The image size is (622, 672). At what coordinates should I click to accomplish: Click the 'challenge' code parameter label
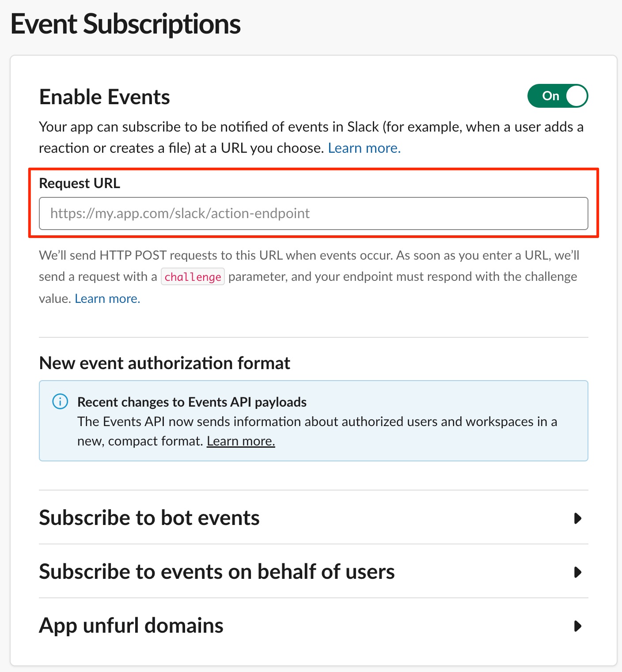[193, 277]
